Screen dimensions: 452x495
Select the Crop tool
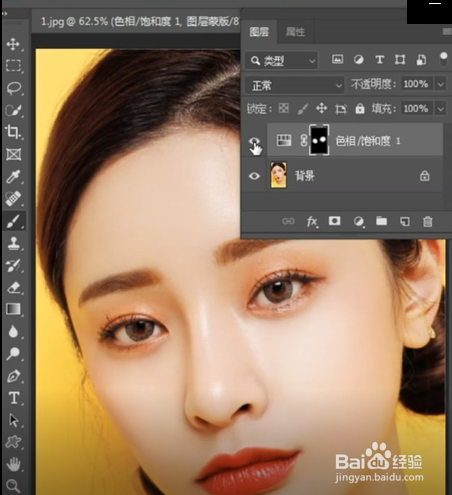point(13,132)
